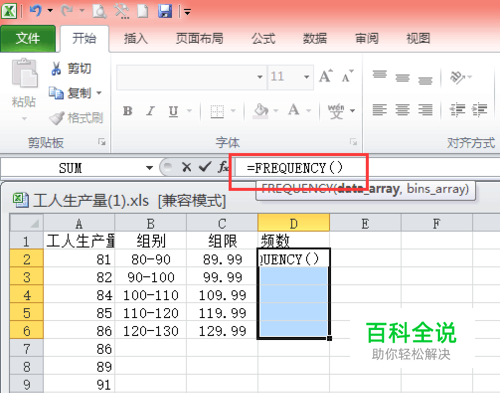Select row 7 header
Image resolution: width=500 pixels, height=393 pixels.
point(27,349)
